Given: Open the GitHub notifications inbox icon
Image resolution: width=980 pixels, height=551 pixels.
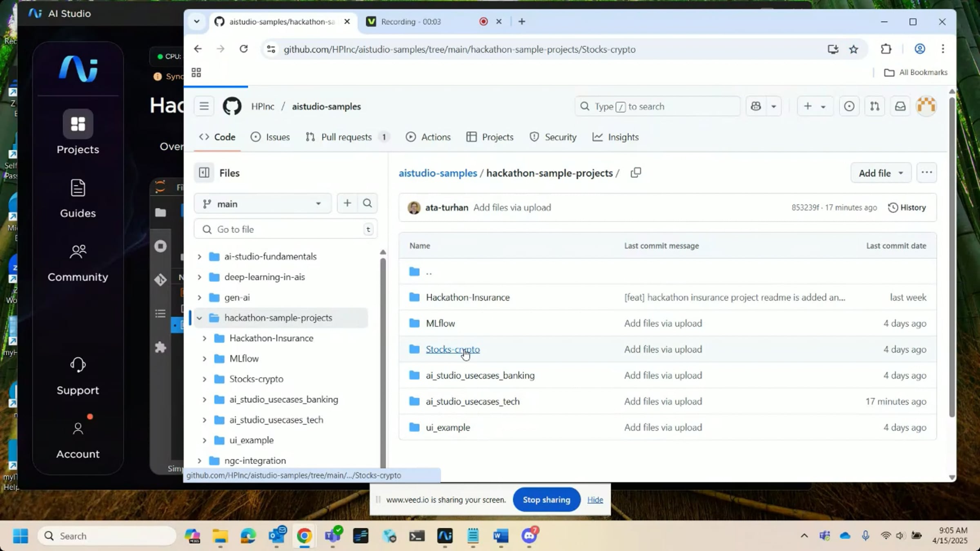Looking at the screenshot, I should tap(900, 107).
